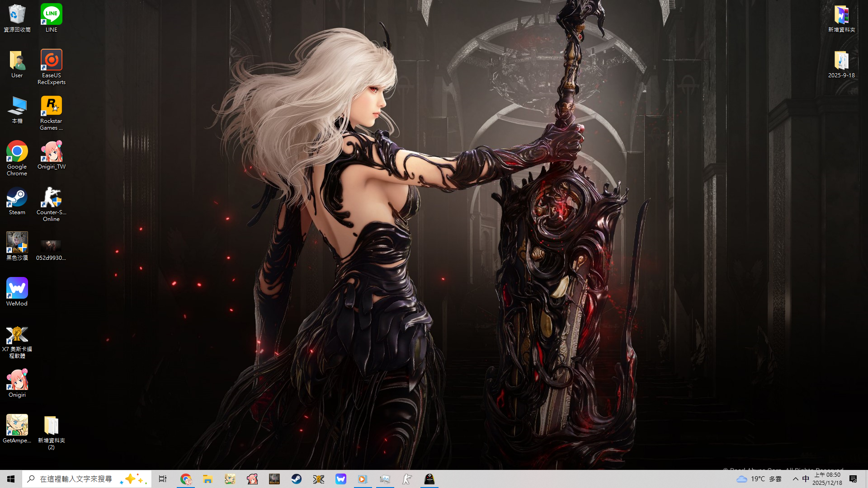Open the clock showing 上午 08:50
This screenshot has width=868, height=488.
point(827,479)
